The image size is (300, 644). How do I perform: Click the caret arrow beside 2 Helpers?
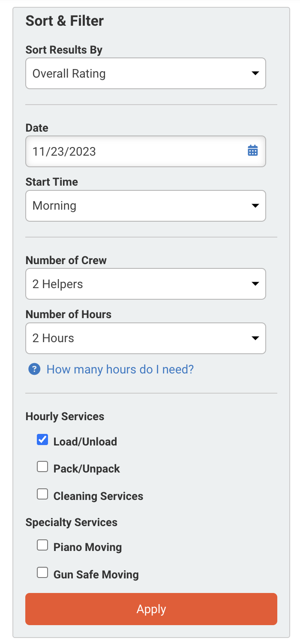point(255,284)
